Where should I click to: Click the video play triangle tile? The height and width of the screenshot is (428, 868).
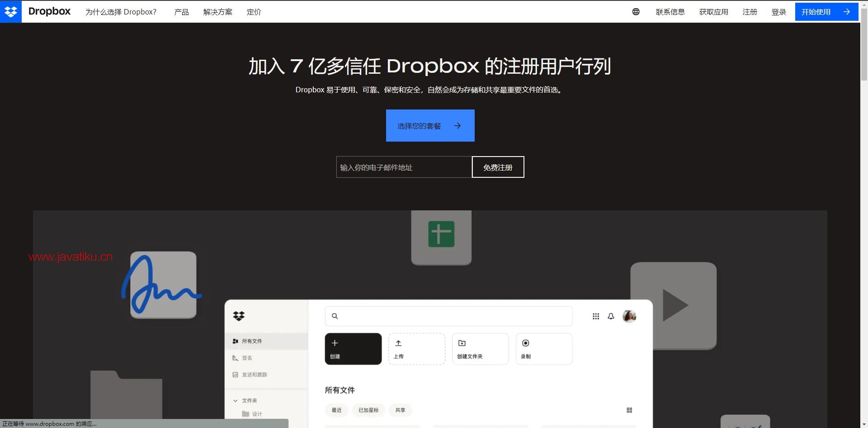pyautogui.click(x=673, y=305)
